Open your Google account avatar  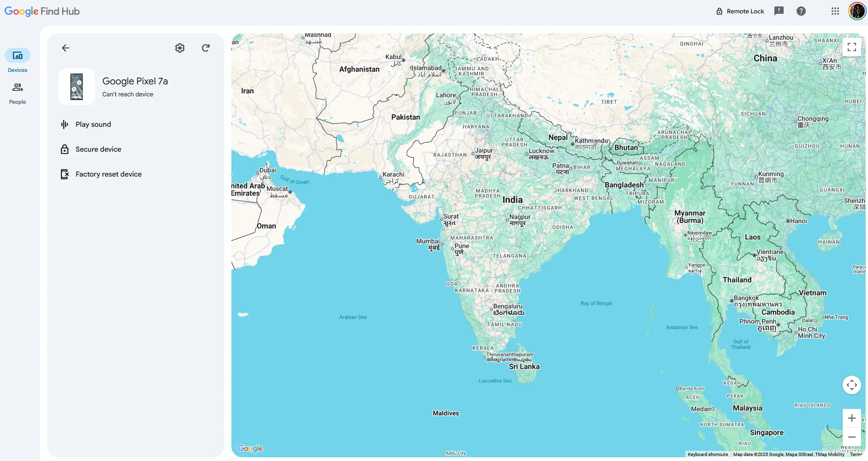(856, 11)
